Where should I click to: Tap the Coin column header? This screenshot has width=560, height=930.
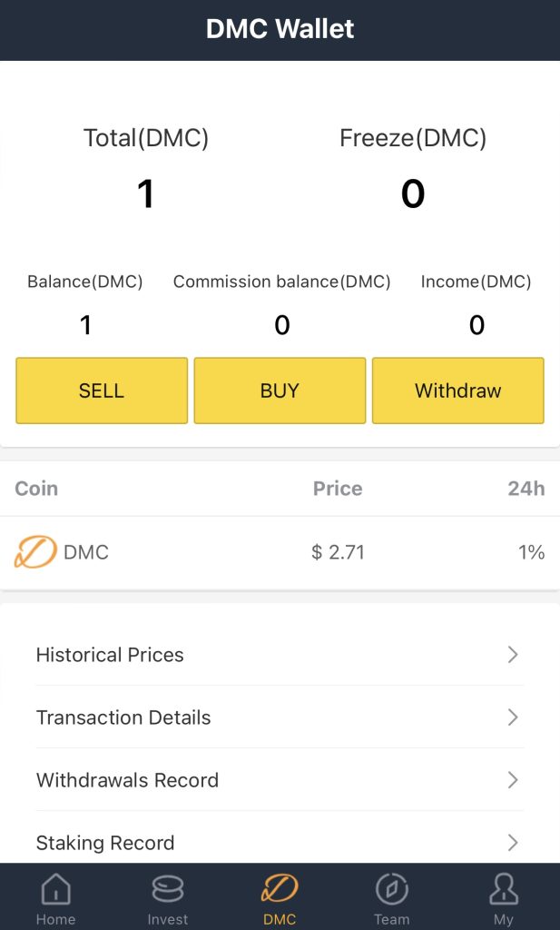(x=36, y=489)
